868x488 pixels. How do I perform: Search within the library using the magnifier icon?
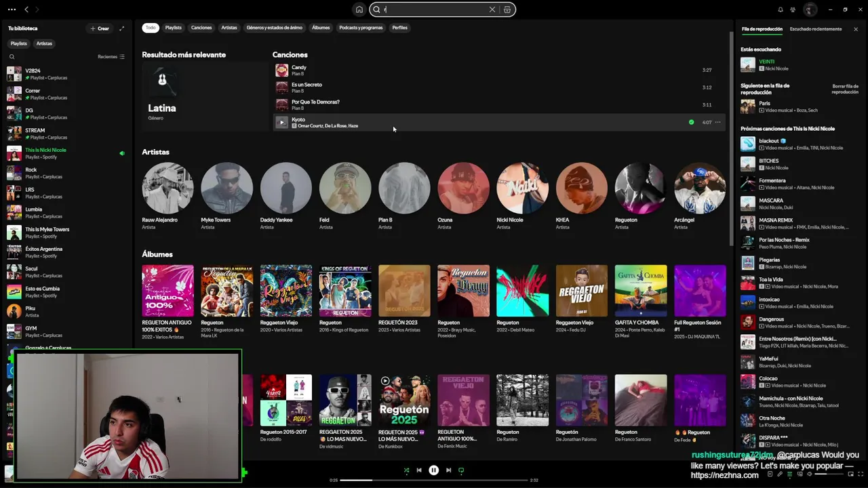click(12, 57)
